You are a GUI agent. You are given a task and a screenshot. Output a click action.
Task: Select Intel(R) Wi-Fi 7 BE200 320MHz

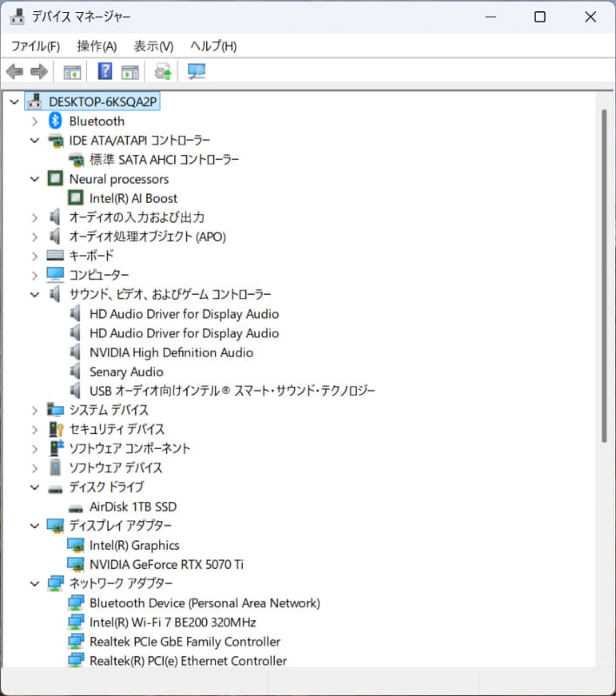coord(172,622)
